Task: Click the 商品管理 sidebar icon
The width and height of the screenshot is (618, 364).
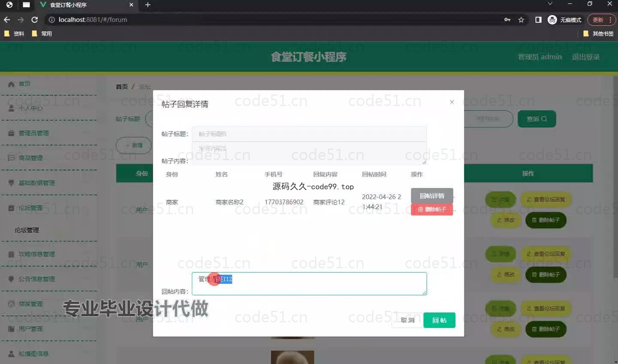Action: point(11,158)
